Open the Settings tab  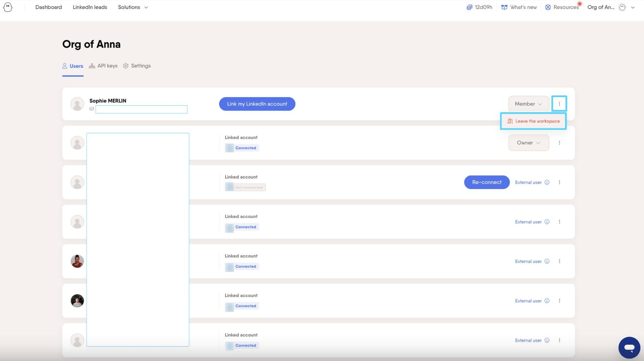[x=137, y=66]
